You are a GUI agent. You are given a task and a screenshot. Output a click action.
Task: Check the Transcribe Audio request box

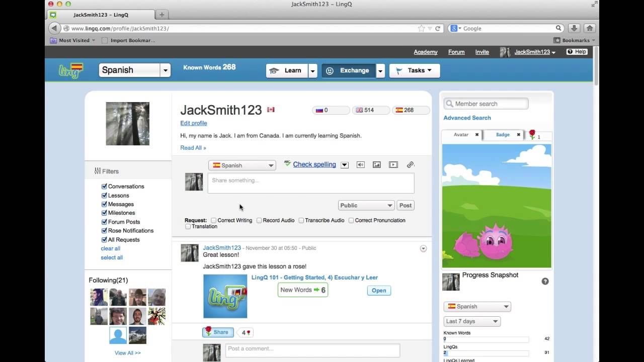click(x=301, y=220)
